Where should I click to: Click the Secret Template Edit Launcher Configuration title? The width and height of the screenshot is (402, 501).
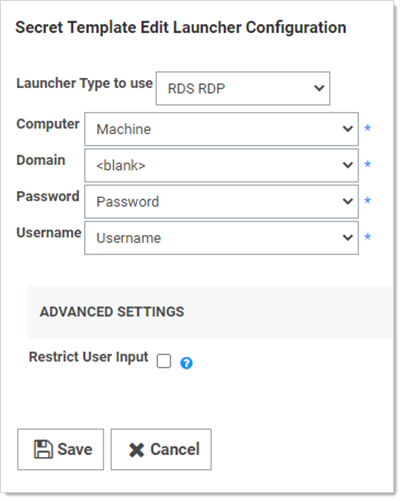[181, 28]
